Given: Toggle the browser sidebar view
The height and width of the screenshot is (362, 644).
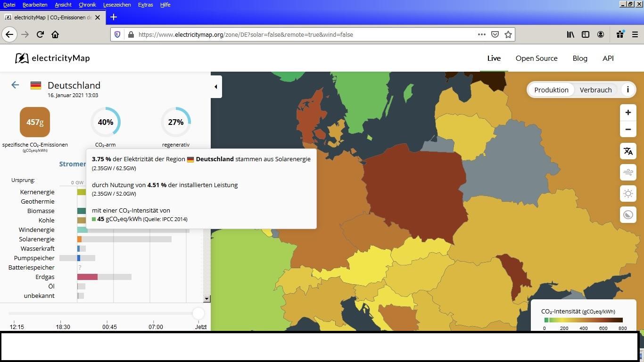Looking at the screenshot, I should tap(586, 34).
